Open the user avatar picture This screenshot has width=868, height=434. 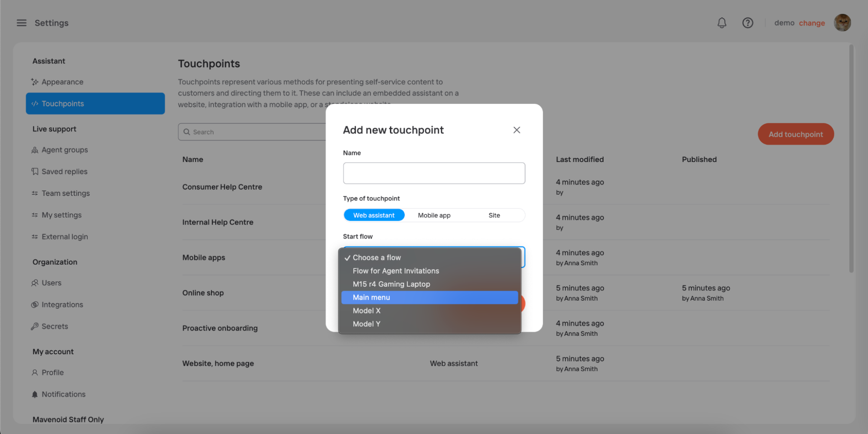(x=842, y=23)
